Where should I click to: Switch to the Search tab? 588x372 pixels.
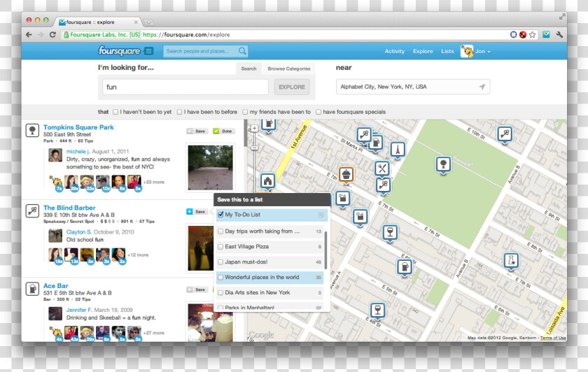tap(248, 69)
